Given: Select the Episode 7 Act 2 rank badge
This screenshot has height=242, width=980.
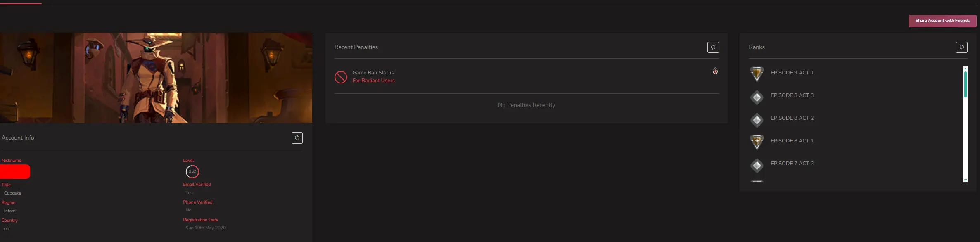Looking at the screenshot, I should click(x=757, y=166).
